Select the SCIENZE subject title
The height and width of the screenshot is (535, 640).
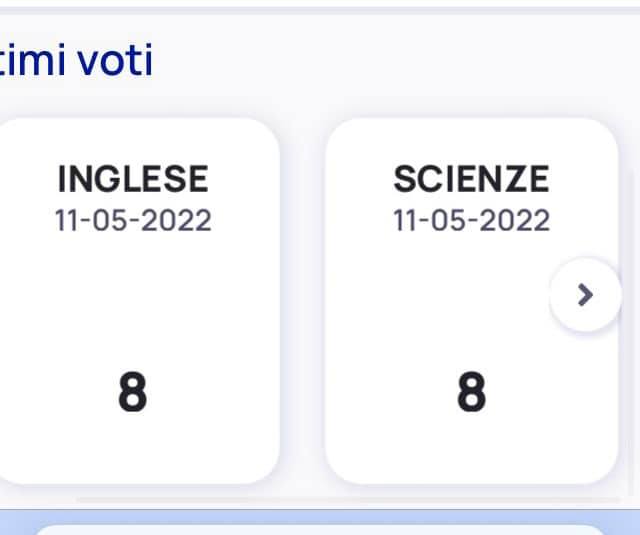(471, 179)
